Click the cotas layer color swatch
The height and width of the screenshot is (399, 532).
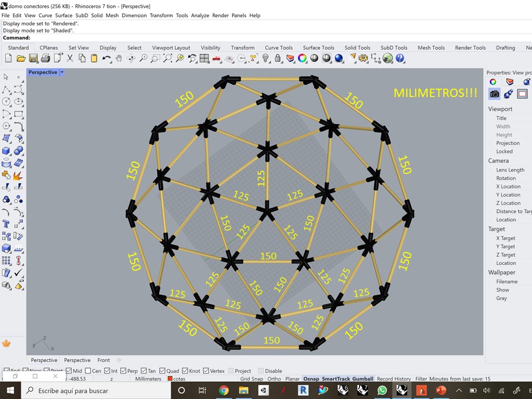click(x=170, y=378)
